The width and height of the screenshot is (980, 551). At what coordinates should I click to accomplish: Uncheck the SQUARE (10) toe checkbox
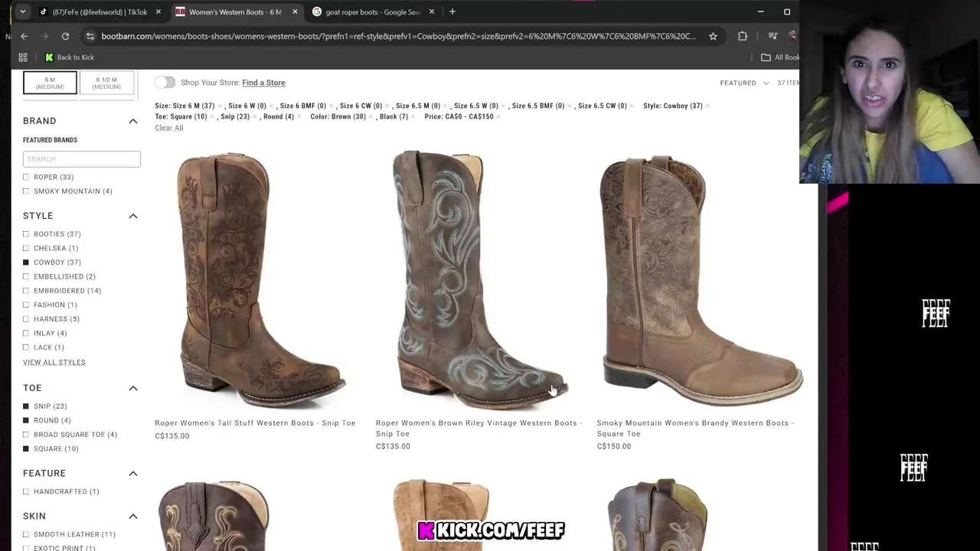(26, 448)
